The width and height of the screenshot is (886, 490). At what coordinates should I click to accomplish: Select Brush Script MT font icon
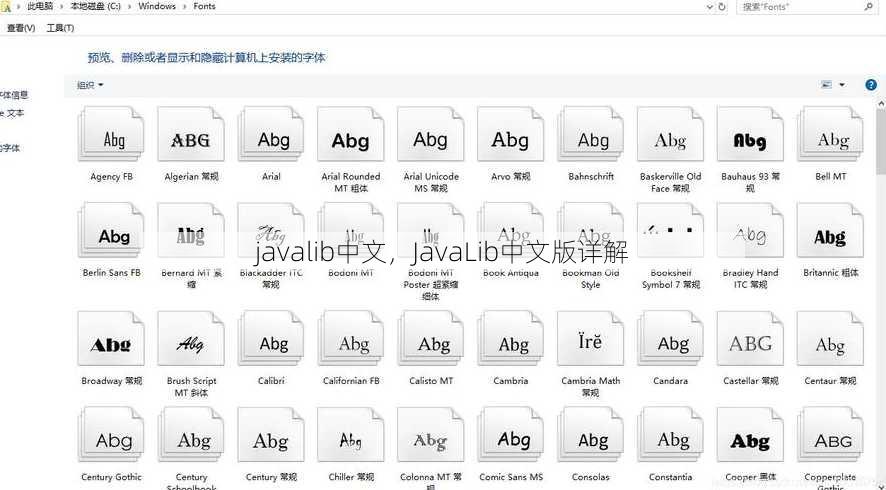coord(191,339)
